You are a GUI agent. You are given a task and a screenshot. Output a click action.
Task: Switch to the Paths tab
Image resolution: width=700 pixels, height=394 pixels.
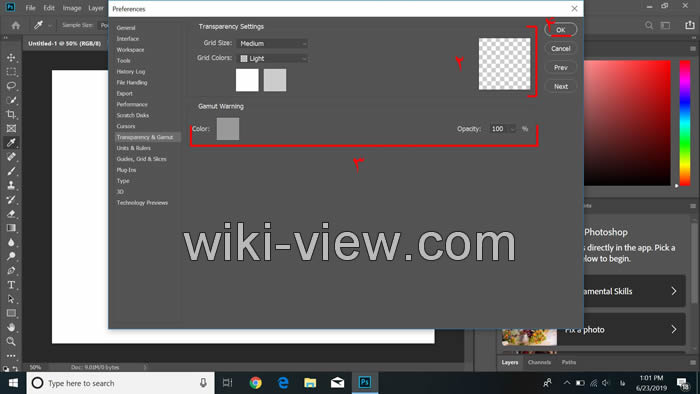coord(569,362)
